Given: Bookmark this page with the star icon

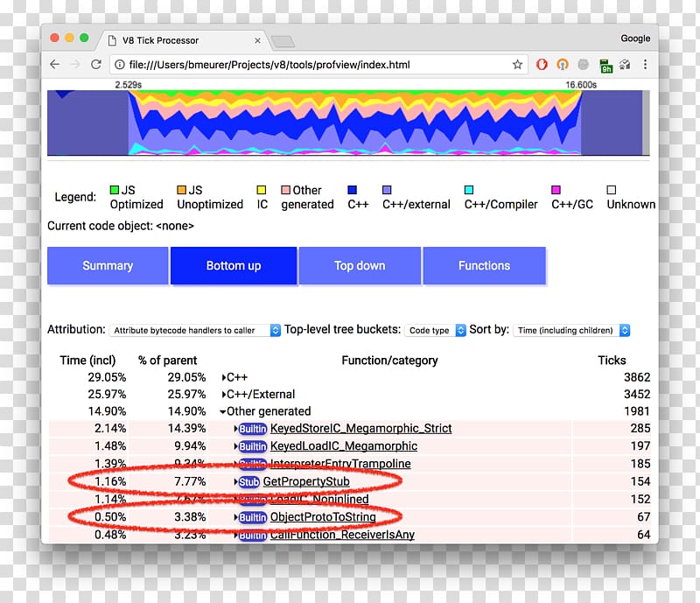Looking at the screenshot, I should tap(517, 65).
